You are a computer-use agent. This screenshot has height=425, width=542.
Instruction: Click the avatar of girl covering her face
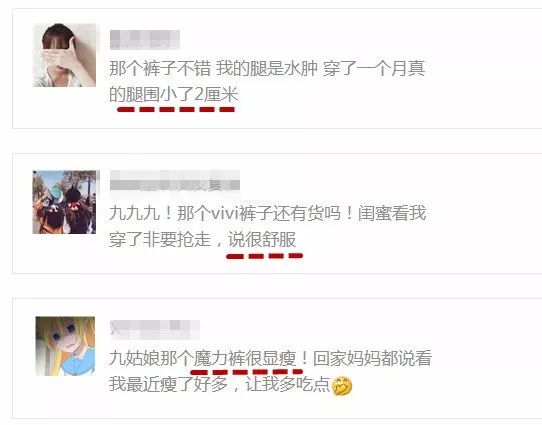click(x=64, y=55)
